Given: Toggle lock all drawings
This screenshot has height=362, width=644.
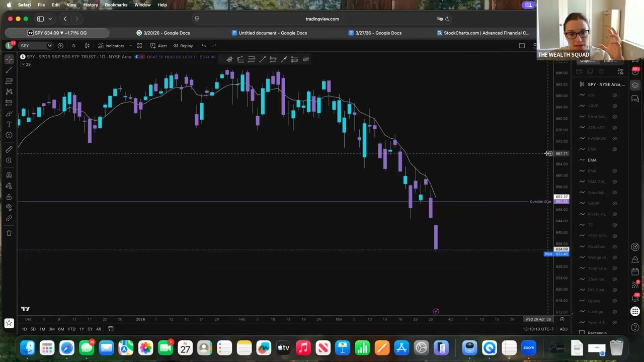Looking at the screenshot, I should coord(9,197).
